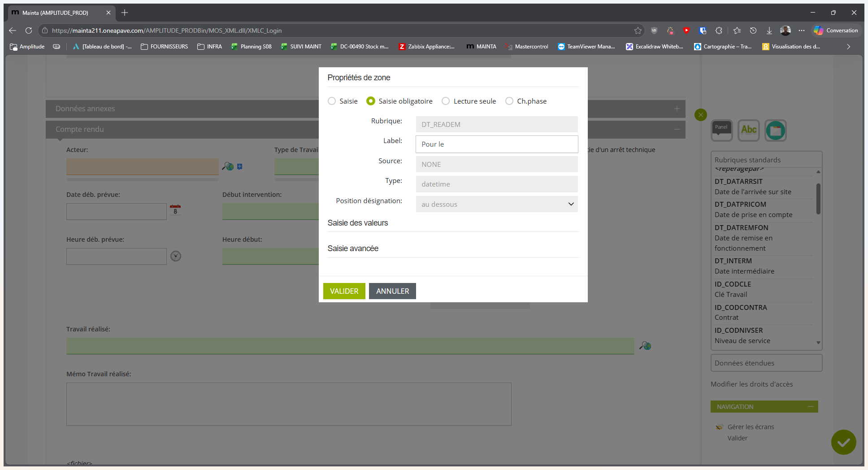This screenshot has width=868, height=470.
Task: Select the Abc label tool icon
Action: [x=748, y=130]
